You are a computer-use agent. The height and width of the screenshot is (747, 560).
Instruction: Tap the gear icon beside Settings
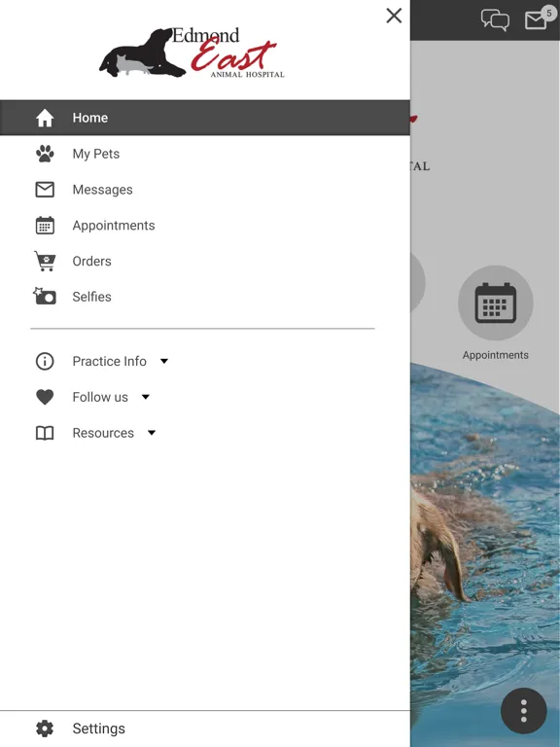point(45,729)
